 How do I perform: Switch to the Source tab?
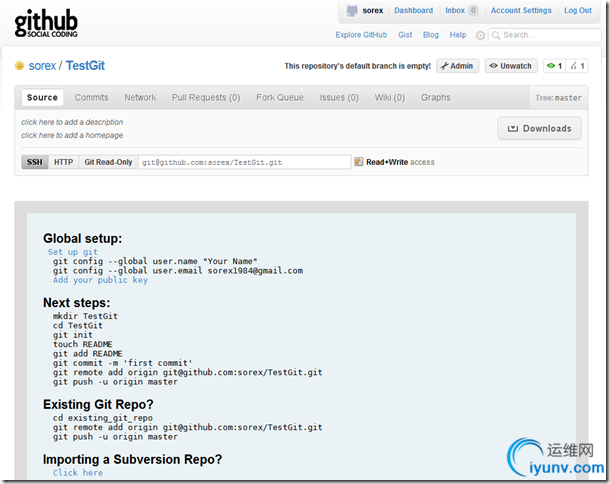click(42, 97)
